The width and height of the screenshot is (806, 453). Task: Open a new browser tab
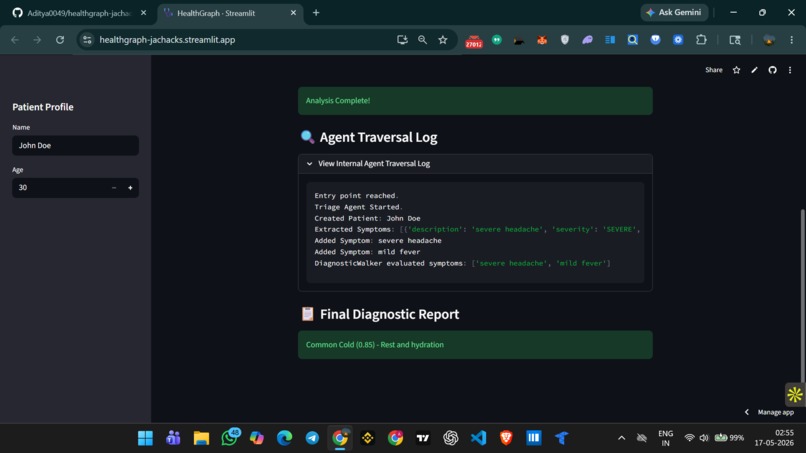point(316,13)
